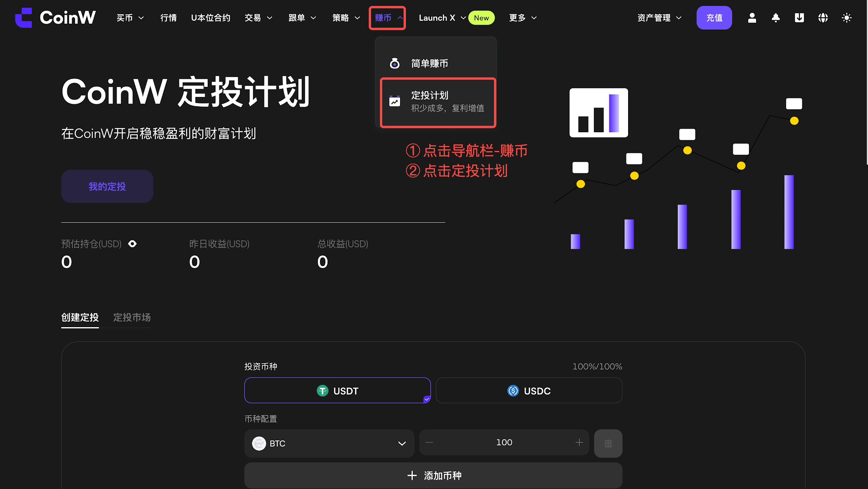Expand the 策略 menu
868x489 pixels.
coord(346,18)
